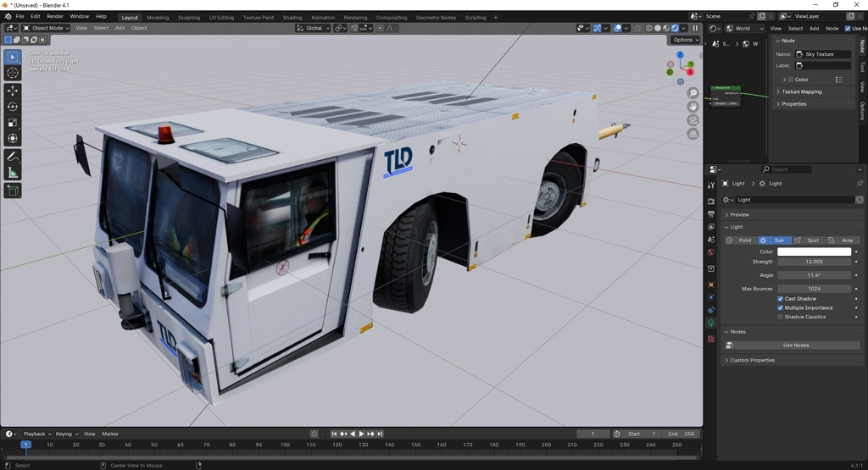The width and height of the screenshot is (868, 470).
Task: Disable the Cast Shadow checkbox
Action: click(x=781, y=299)
